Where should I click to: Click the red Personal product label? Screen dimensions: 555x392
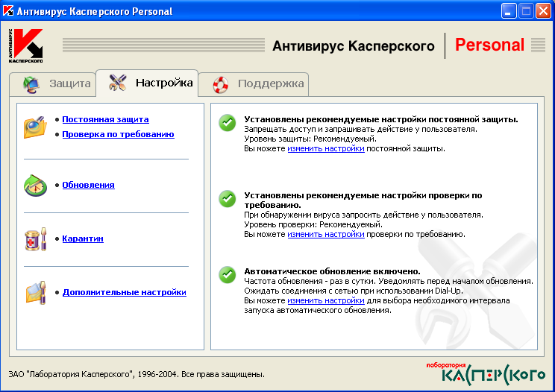coord(489,45)
